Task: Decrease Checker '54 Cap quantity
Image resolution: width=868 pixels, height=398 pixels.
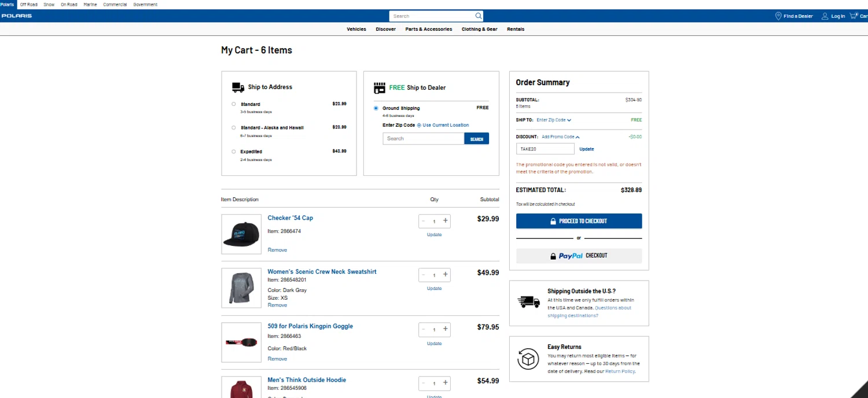Action: click(424, 221)
